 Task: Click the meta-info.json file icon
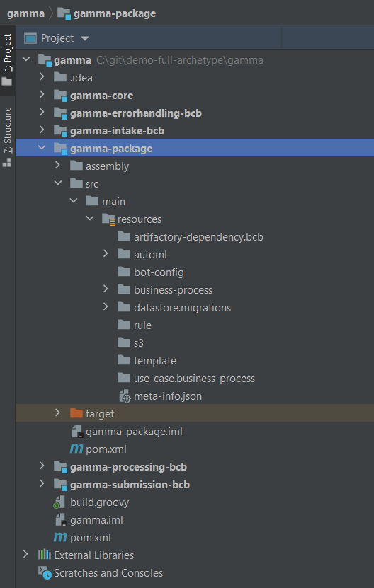(x=125, y=396)
